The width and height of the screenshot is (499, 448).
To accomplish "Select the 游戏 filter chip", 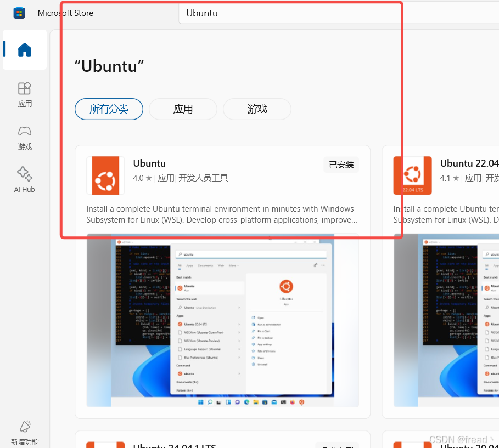I will 257,109.
